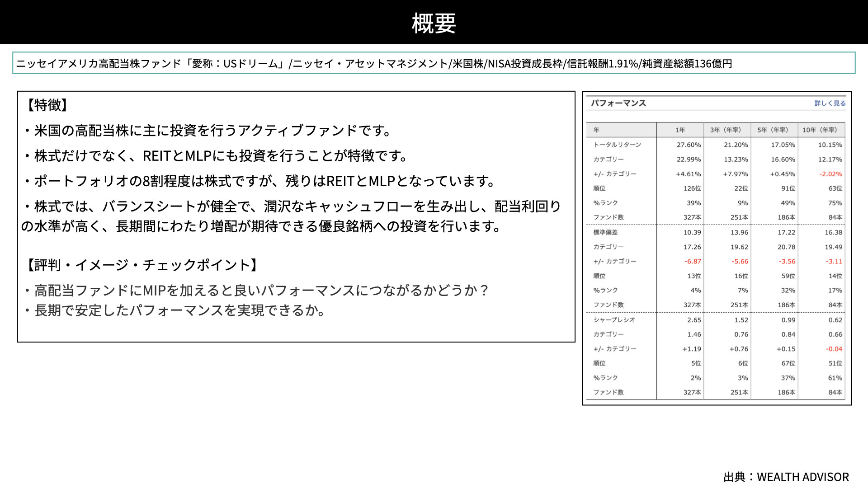Screen dimensions: 868x488
Task: Click the red -0.04 value
Action: [x=834, y=349]
